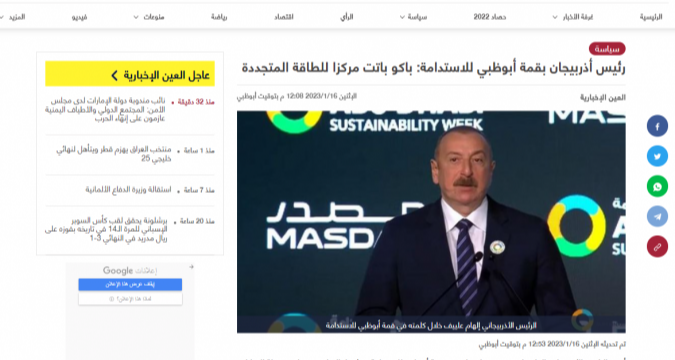Click the publication date 2023/1/16 12:08 text
The height and width of the screenshot is (360, 675).
pyautogui.click(x=297, y=96)
